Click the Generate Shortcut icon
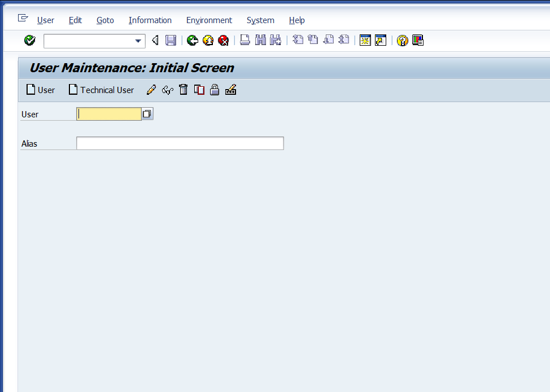 [381, 41]
